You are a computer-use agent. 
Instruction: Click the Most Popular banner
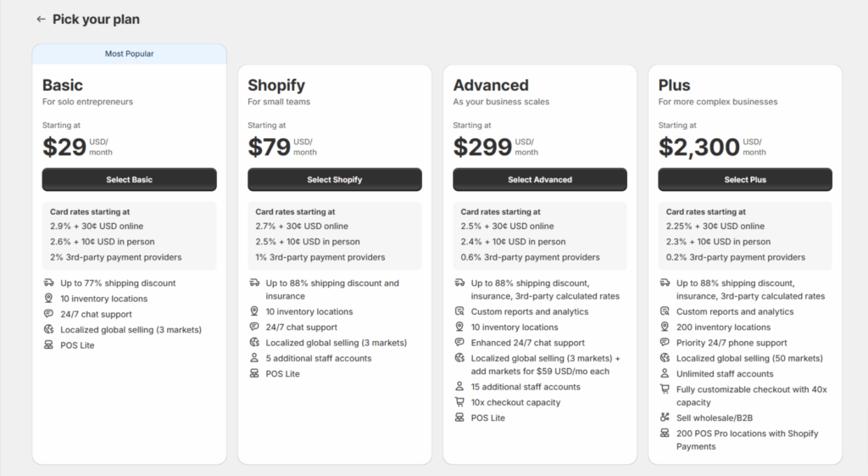point(129,53)
